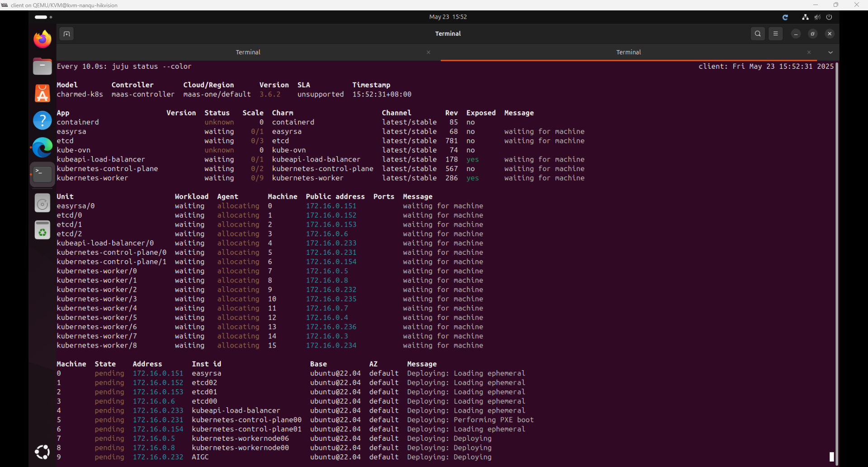
Task: Click the 'kube-ovn' app name
Action: (73, 150)
